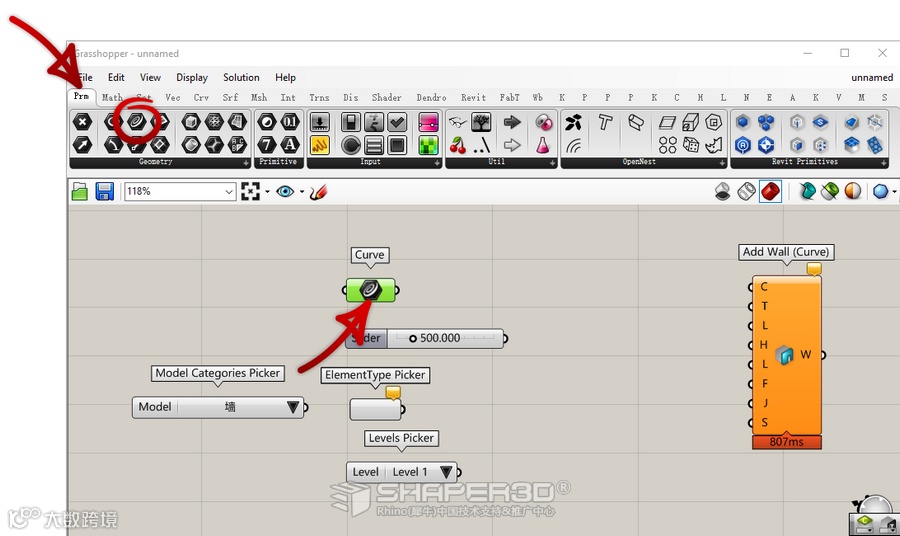Switch to the Crv tab

201,98
